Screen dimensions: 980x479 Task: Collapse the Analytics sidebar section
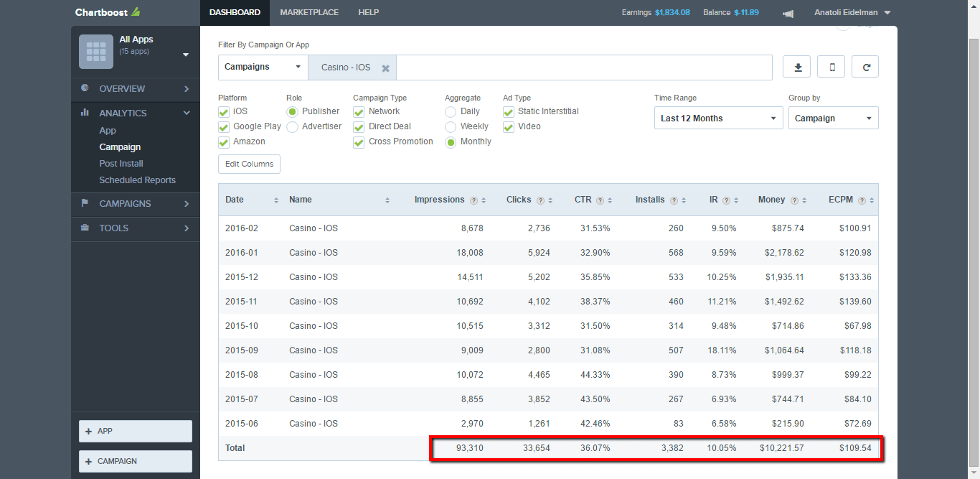(136, 113)
